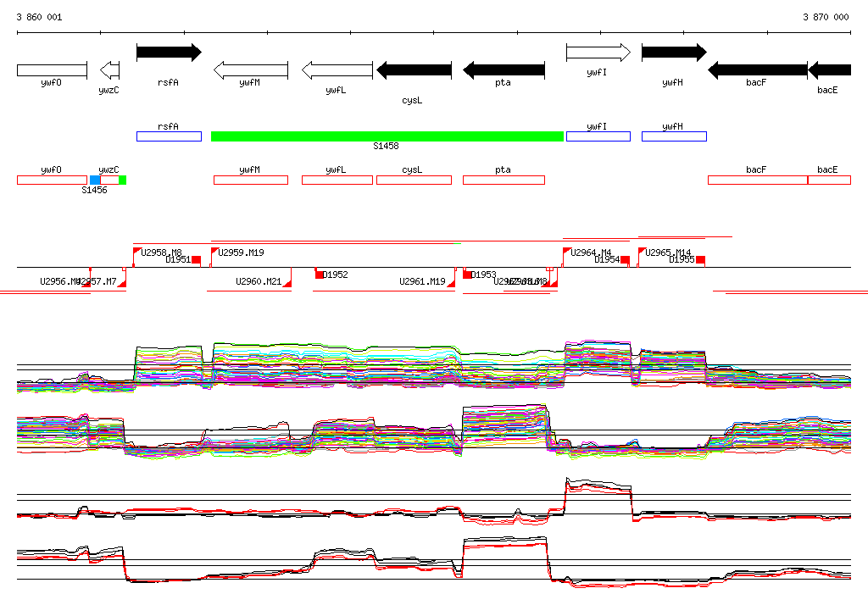Viewport: 868px width, 605px height.
Task: Click the red-outlined cysL box
Action: [414, 180]
